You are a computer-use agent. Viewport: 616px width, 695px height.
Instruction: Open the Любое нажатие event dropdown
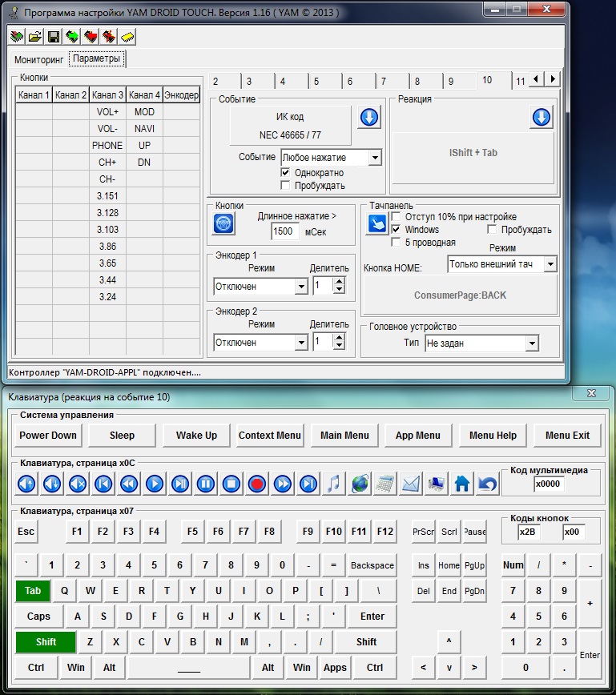[375, 158]
